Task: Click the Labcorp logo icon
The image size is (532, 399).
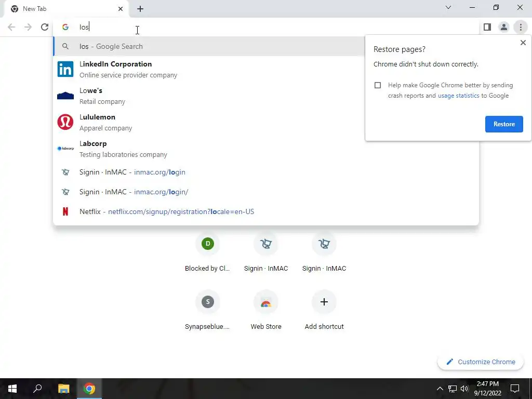Action: click(x=65, y=149)
